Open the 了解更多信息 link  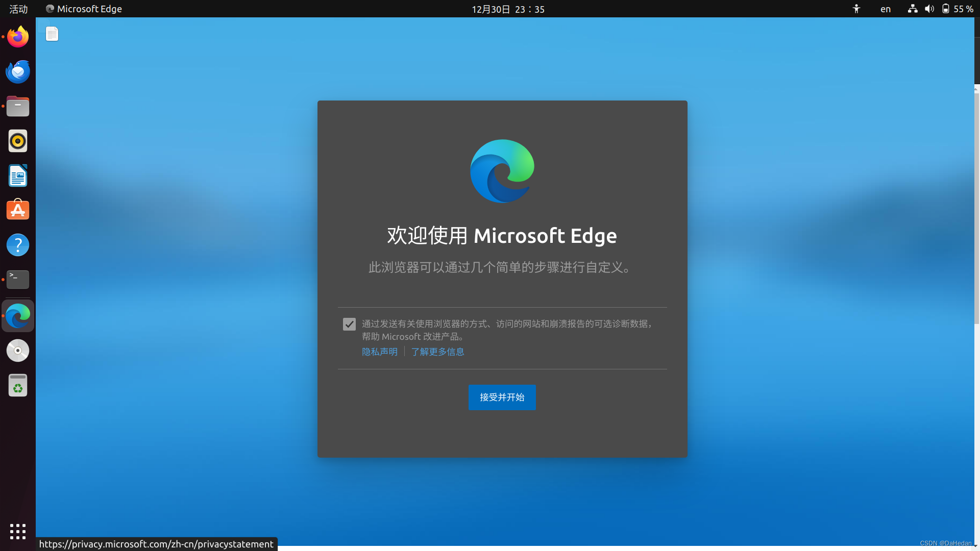[x=437, y=352]
